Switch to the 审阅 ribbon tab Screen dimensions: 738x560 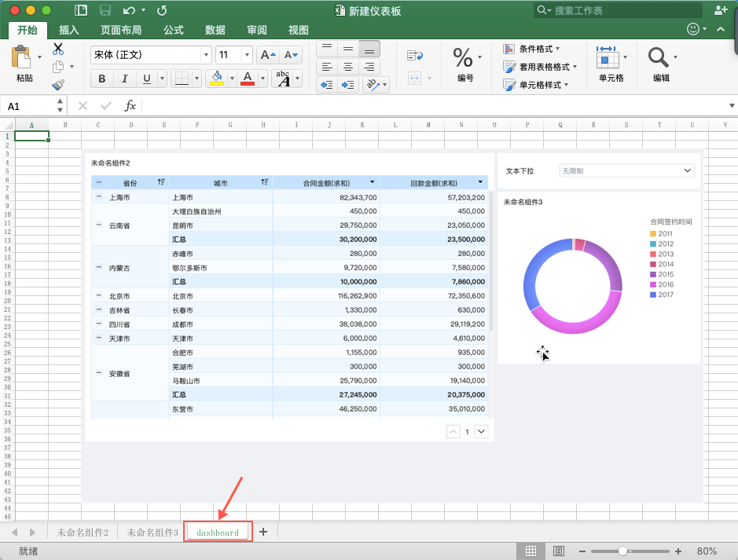256,30
